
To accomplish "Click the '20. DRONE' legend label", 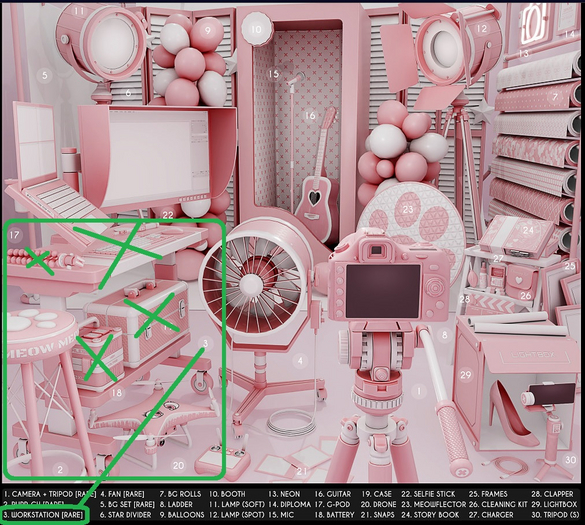I will point(379,504).
